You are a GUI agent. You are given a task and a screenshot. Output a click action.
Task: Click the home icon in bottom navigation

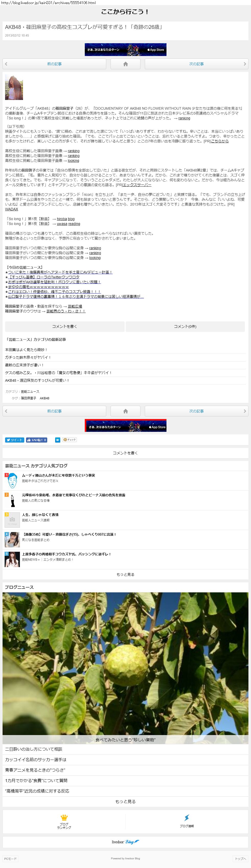[126, 411]
